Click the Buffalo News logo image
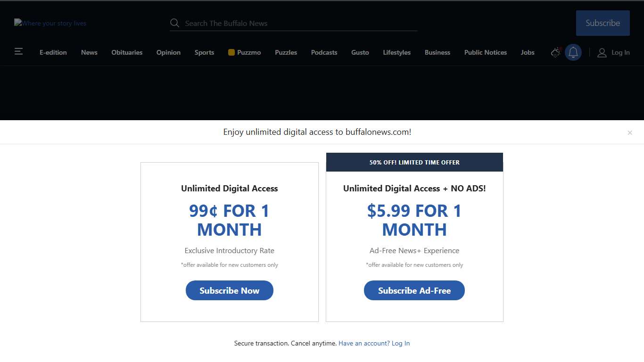Screen dimensions: 644x362 pyautogui.click(x=50, y=23)
